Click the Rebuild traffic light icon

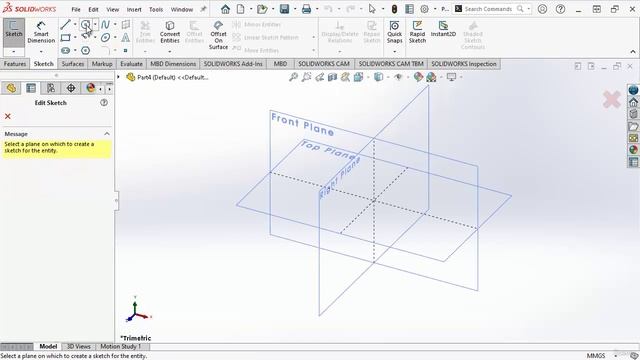(394, 9)
